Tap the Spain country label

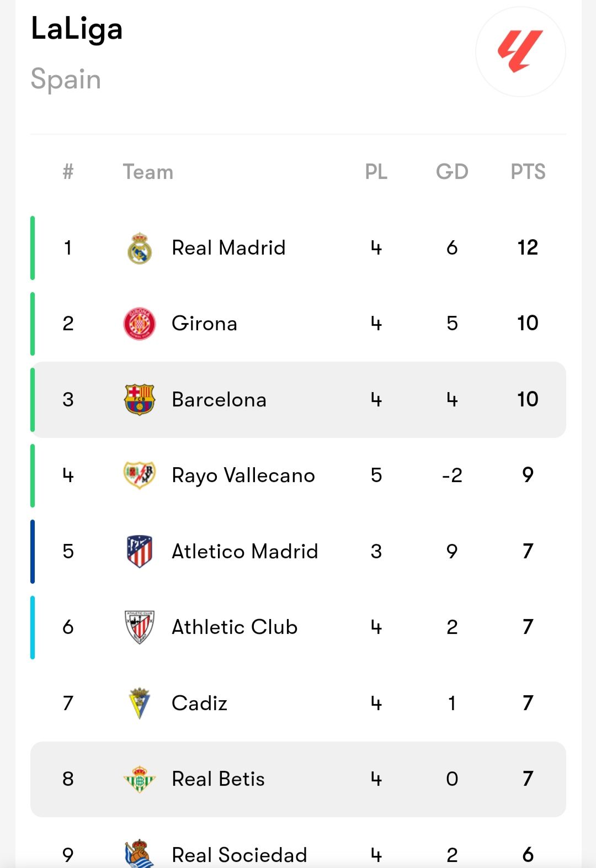[x=66, y=79]
